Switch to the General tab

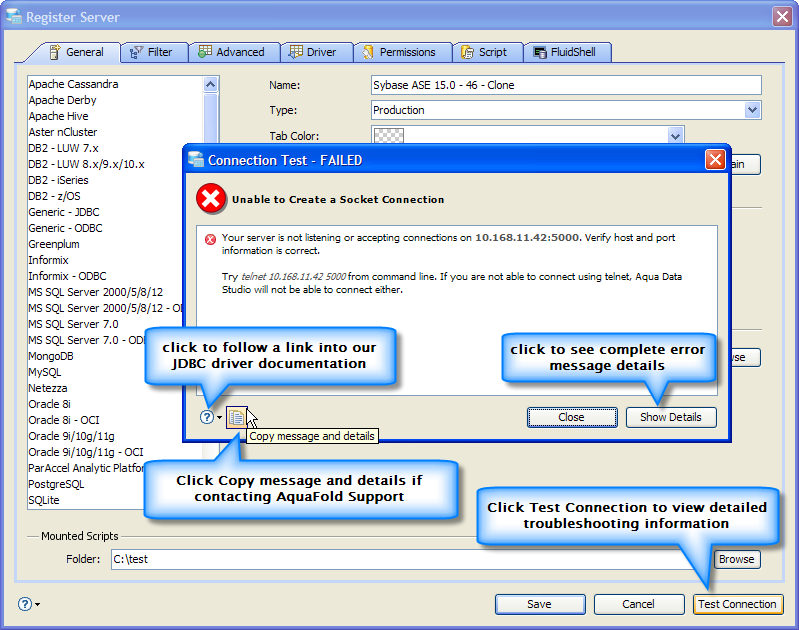click(76, 52)
